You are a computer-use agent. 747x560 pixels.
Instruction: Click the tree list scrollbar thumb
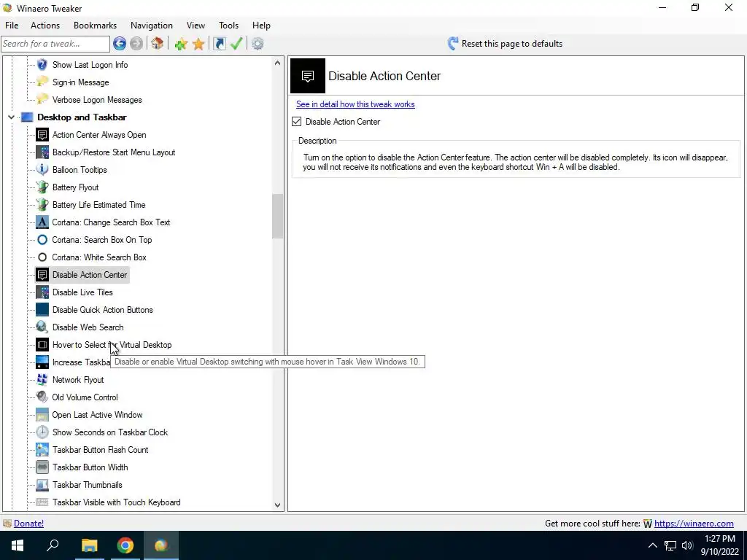point(278,216)
